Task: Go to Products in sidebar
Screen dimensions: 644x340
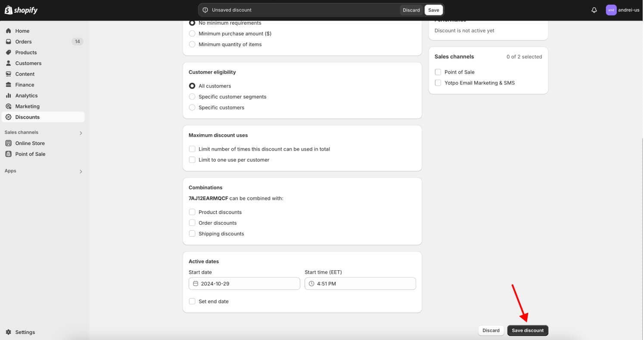Action: pyautogui.click(x=43, y=53)
